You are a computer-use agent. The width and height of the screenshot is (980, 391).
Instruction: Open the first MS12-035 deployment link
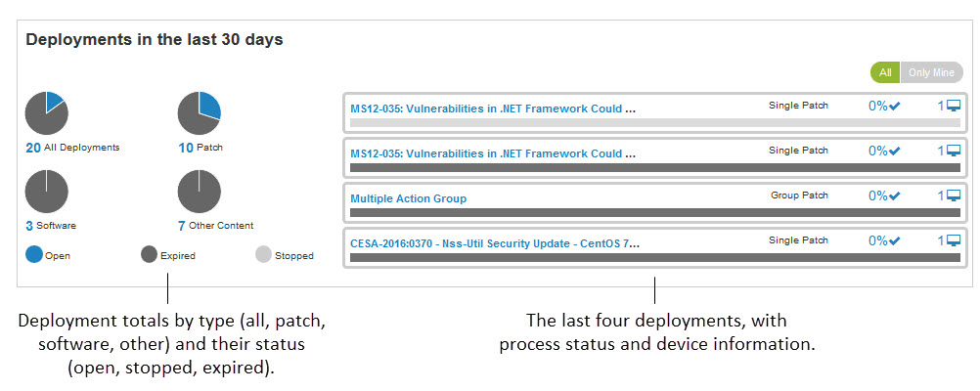click(493, 109)
